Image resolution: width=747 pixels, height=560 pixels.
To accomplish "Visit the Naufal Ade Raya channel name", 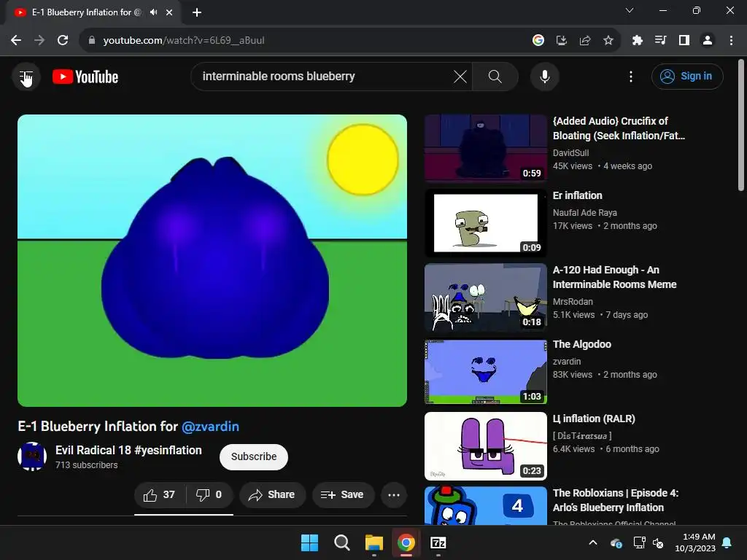I will [x=584, y=213].
